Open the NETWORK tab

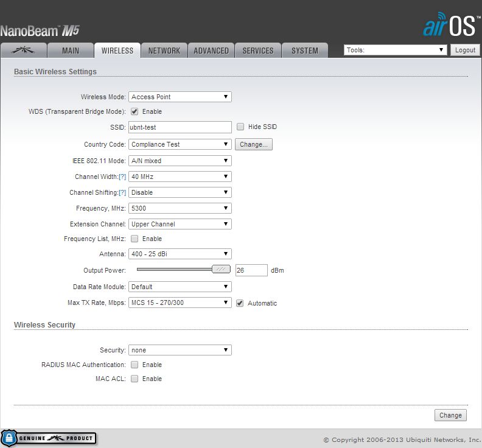(164, 51)
